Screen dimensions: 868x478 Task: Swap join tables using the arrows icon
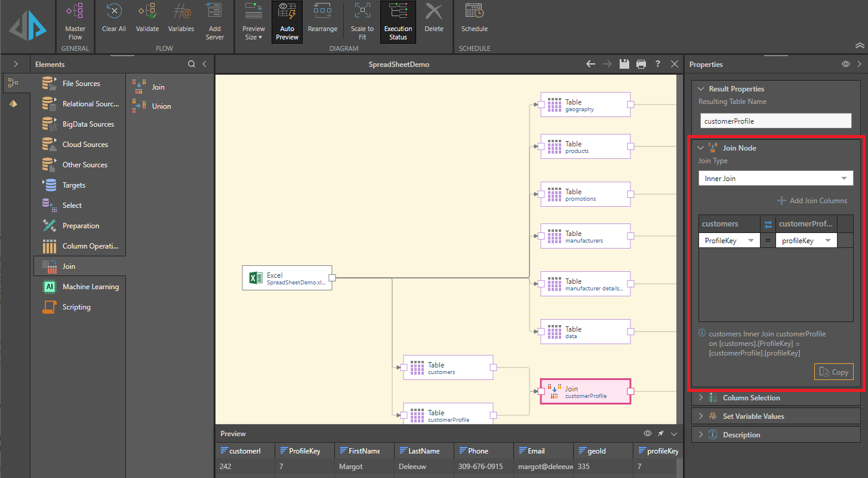768,224
